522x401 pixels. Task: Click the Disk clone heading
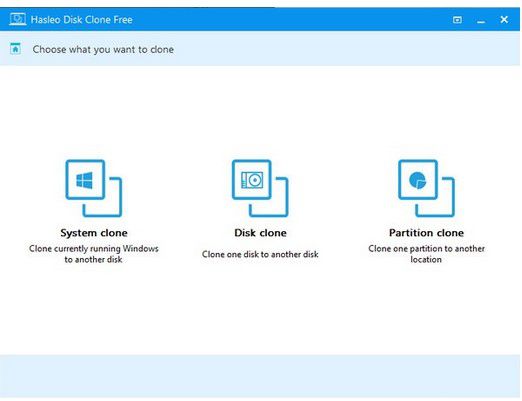[x=260, y=233]
